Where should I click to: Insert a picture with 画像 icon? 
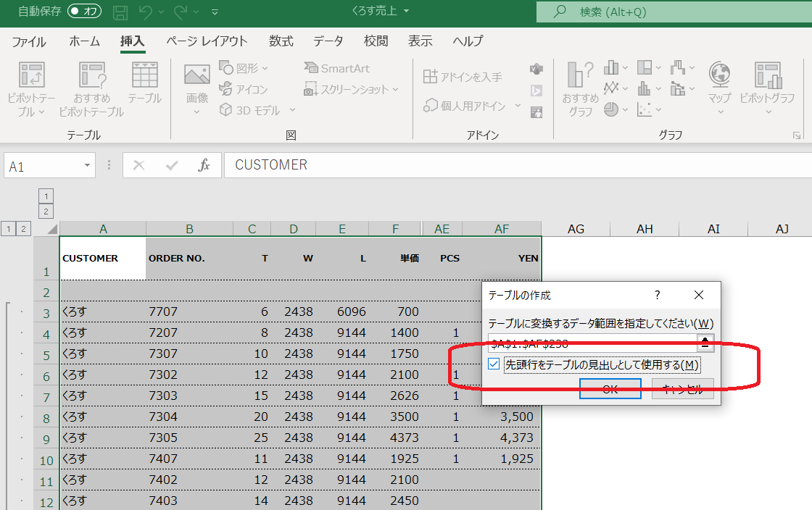(x=196, y=75)
